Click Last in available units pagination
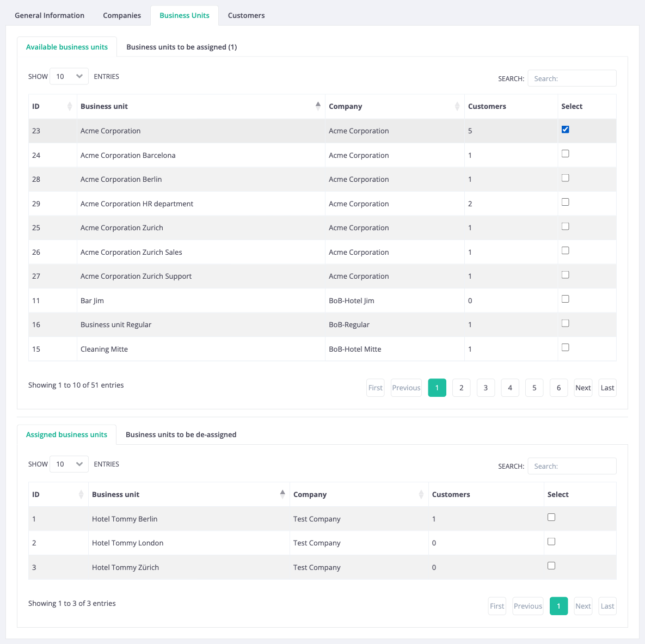Screen dimensions: 645x644 (x=607, y=388)
